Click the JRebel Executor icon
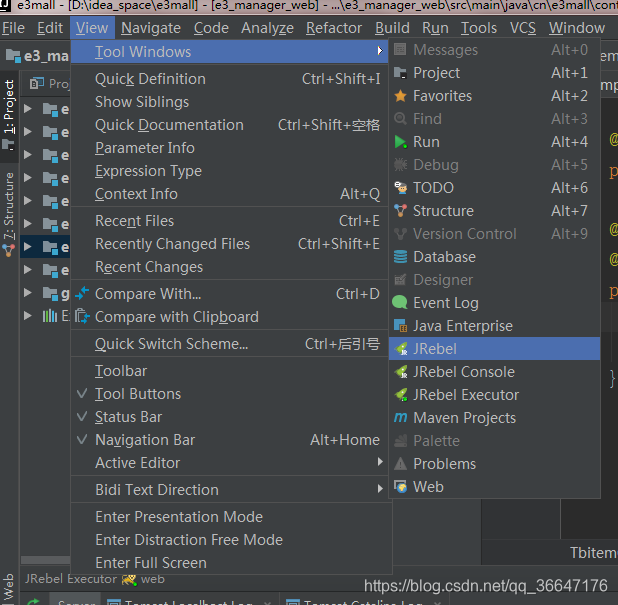 point(401,395)
